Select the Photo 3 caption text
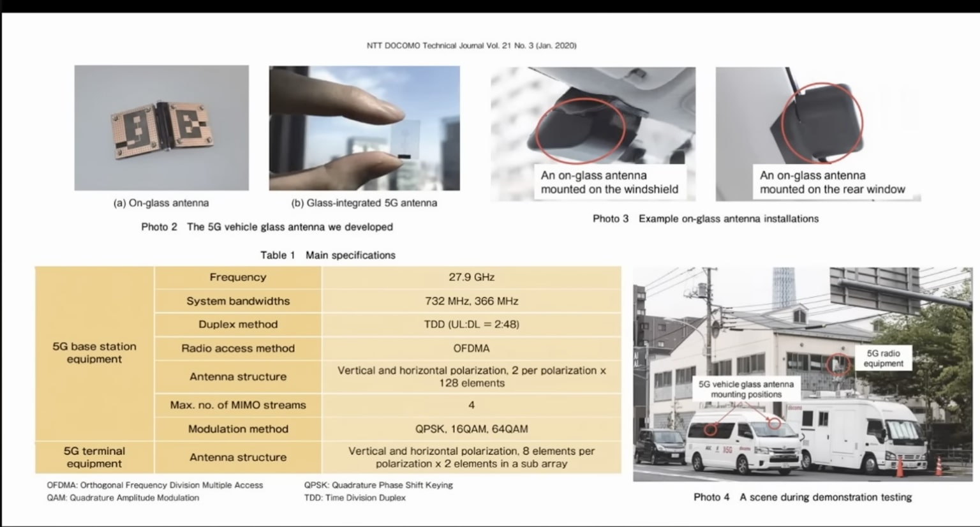The height and width of the screenshot is (527, 980). pyautogui.click(x=706, y=218)
